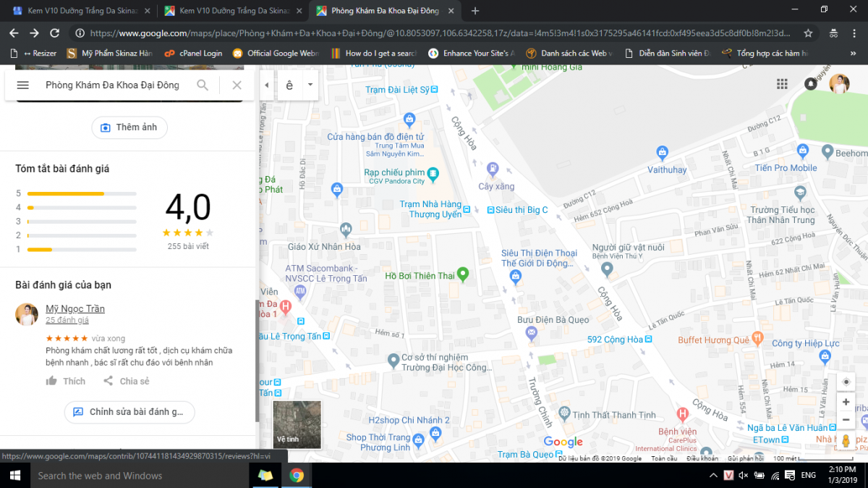The width and height of the screenshot is (868, 488).
Task: Open the 'Official Google Webm' bookmark
Action: click(276, 54)
